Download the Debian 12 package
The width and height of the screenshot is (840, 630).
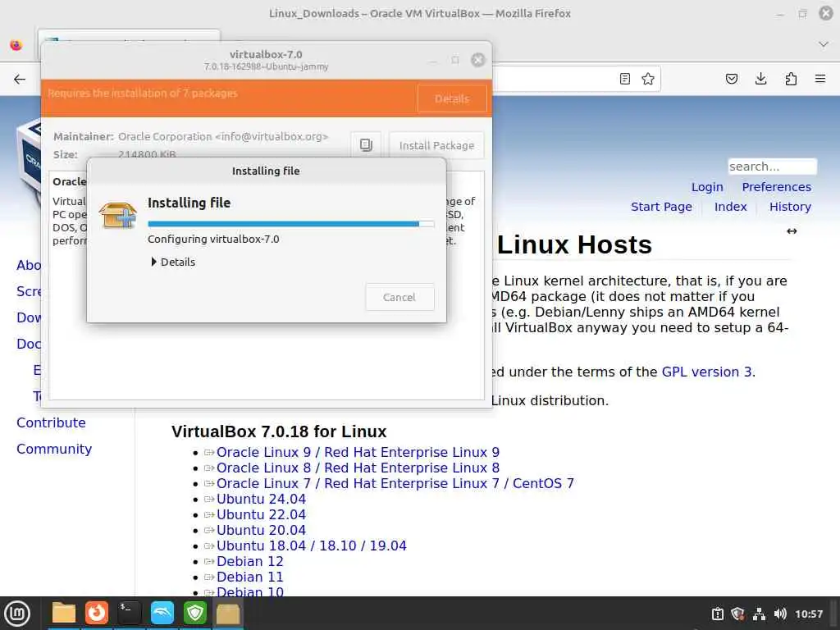pos(249,561)
